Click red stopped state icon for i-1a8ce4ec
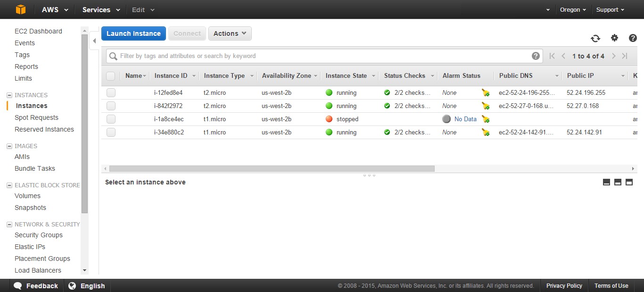 tap(329, 119)
